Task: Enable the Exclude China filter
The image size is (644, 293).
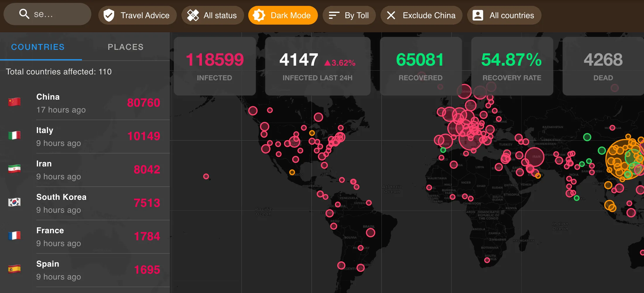Action: click(x=422, y=15)
